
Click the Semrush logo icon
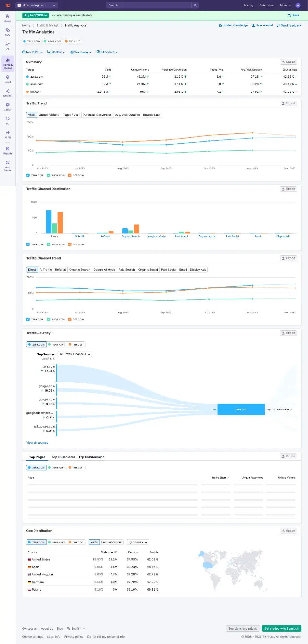coord(8,5)
